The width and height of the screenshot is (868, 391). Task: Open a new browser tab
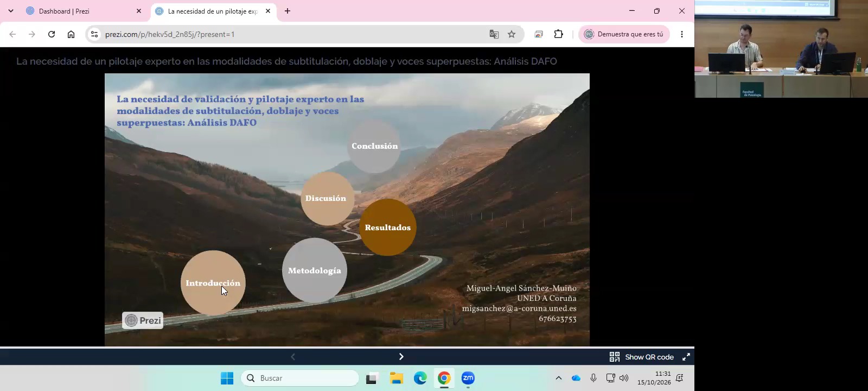[288, 11]
